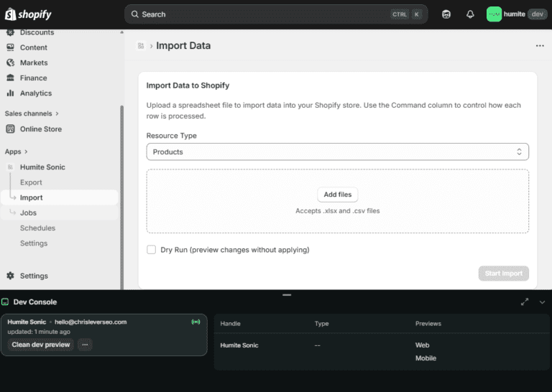This screenshot has height=392, width=552.
Task: Click the Online Store icon
Action: pyautogui.click(x=11, y=129)
